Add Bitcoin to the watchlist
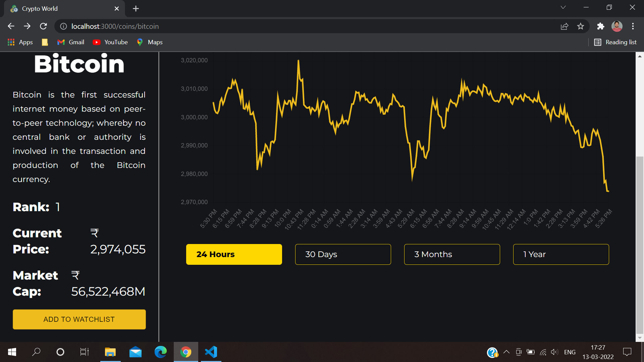 [79, 319]
